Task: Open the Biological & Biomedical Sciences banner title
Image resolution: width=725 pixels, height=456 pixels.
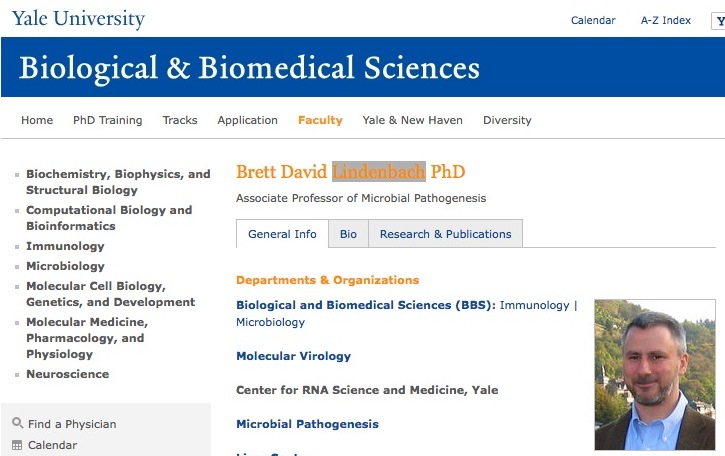Action: click(x=249, y=68)
